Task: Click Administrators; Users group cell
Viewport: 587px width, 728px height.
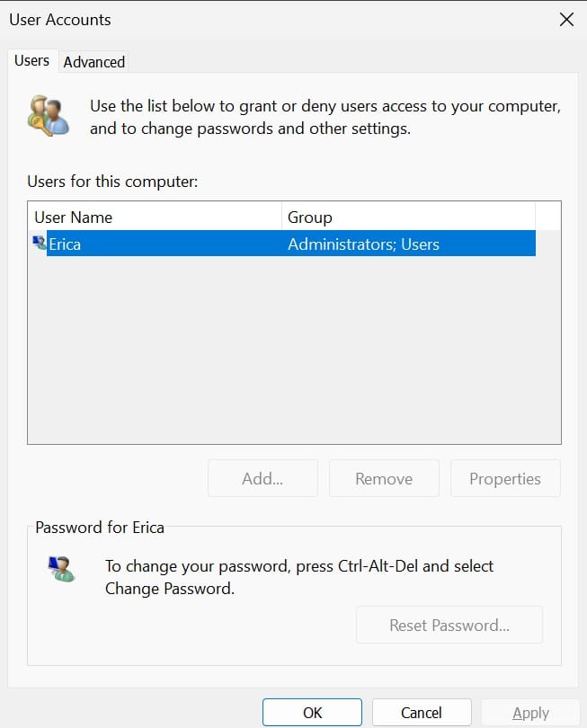Action: pyautogui.click(x=363, y=244)
